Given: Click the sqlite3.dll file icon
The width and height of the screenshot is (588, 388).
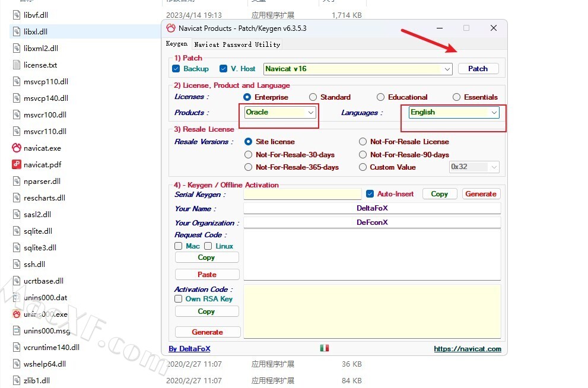Looking at the screenshot, I should tap(17, 247).
